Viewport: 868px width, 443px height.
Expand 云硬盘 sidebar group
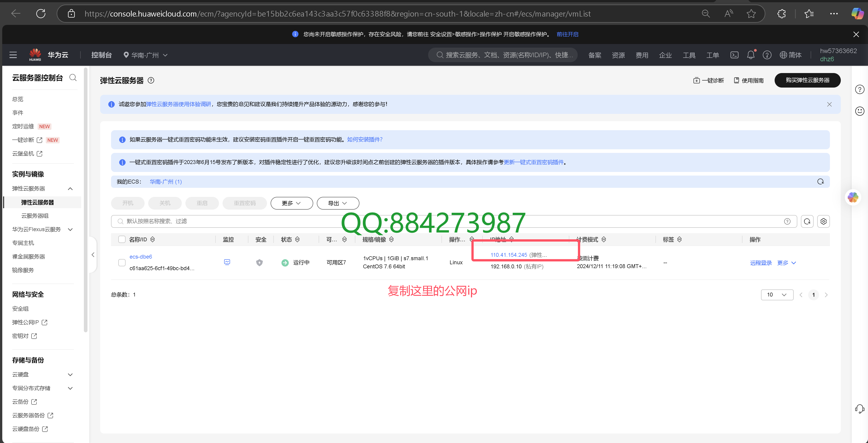pos(70,374)
